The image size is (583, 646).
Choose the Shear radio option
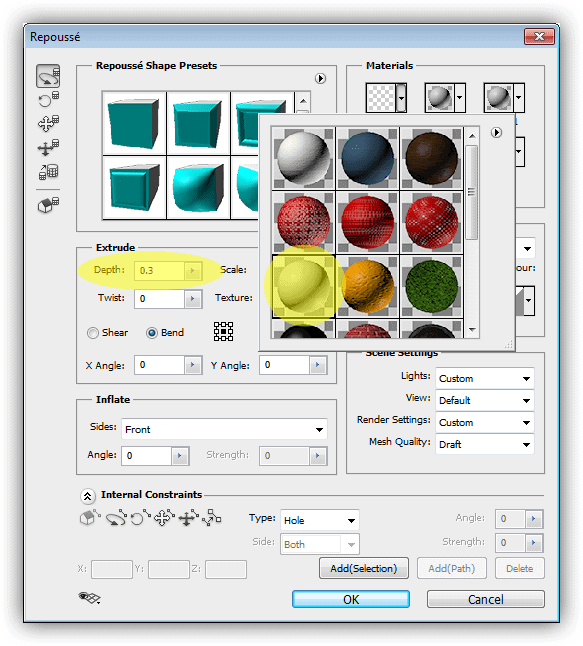tap(93, 333)
